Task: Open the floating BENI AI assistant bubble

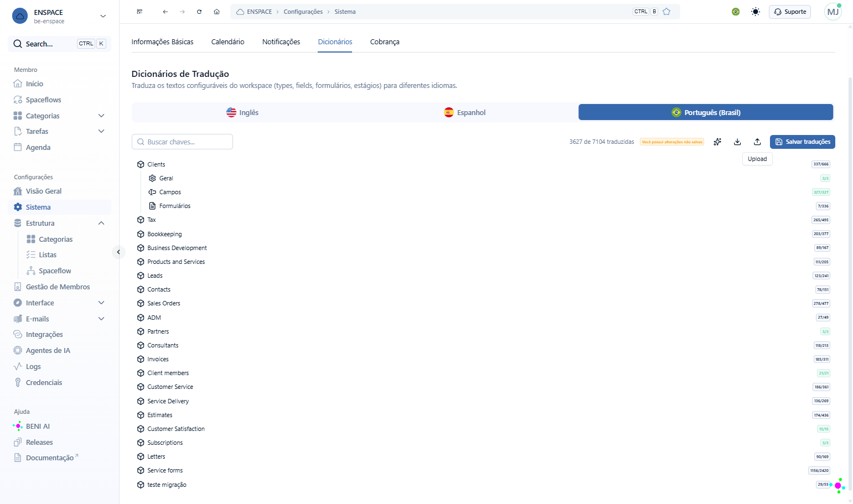Action: point(838,485)
